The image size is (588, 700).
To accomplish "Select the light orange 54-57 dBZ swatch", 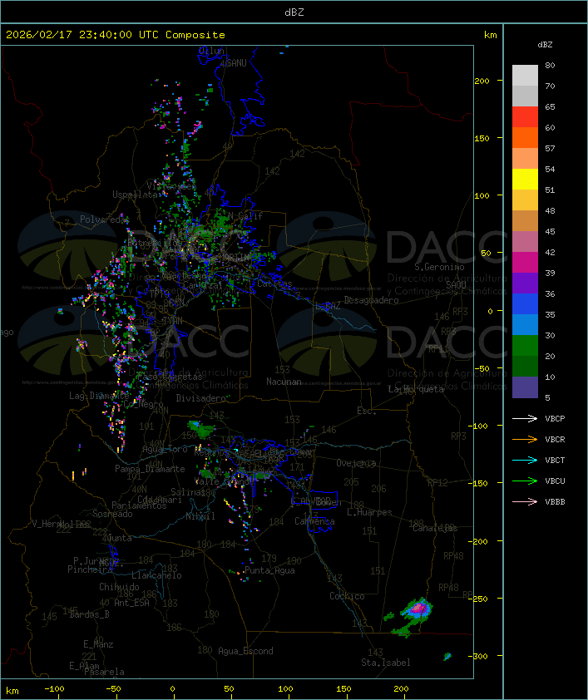I will pos(525,158).
